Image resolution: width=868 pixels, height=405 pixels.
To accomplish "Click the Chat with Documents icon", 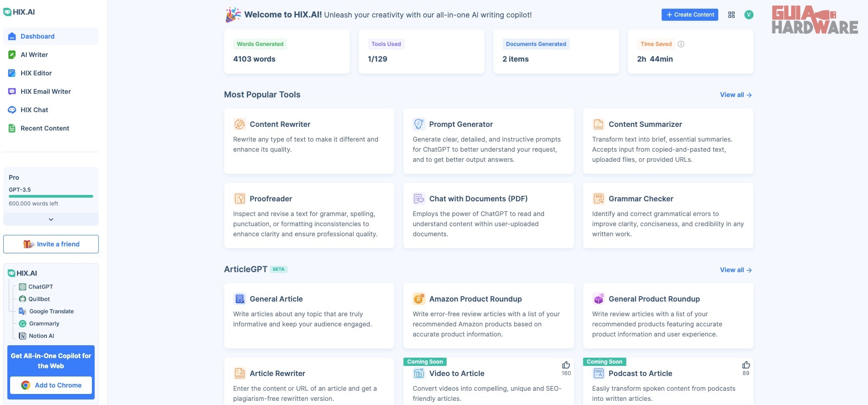I will tap(419, 199).
